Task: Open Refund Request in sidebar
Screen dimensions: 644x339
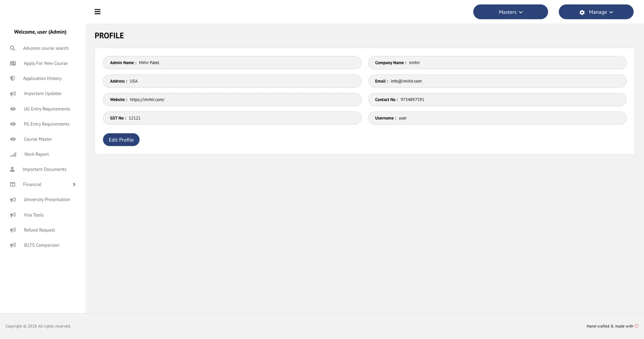Action: coord(39,230)
